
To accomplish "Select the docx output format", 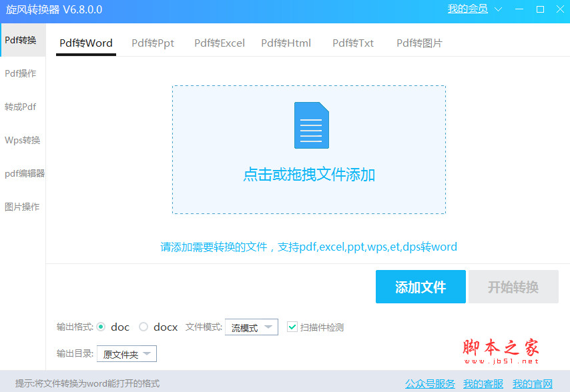I will click(144, 327).
